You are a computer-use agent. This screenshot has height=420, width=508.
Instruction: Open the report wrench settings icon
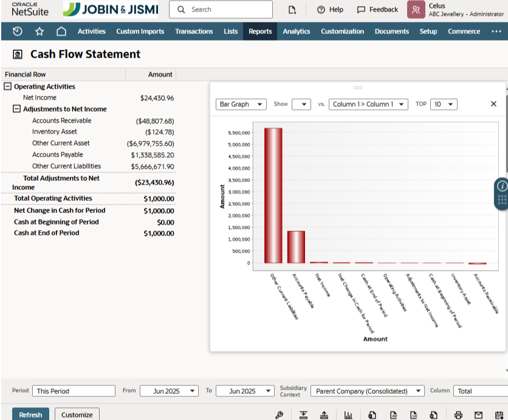click(x=280, y=413)
